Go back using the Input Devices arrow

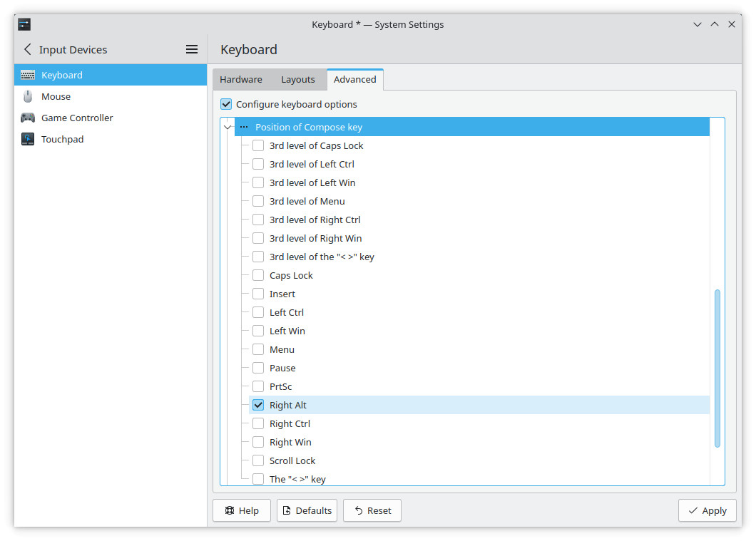[28, 49]
